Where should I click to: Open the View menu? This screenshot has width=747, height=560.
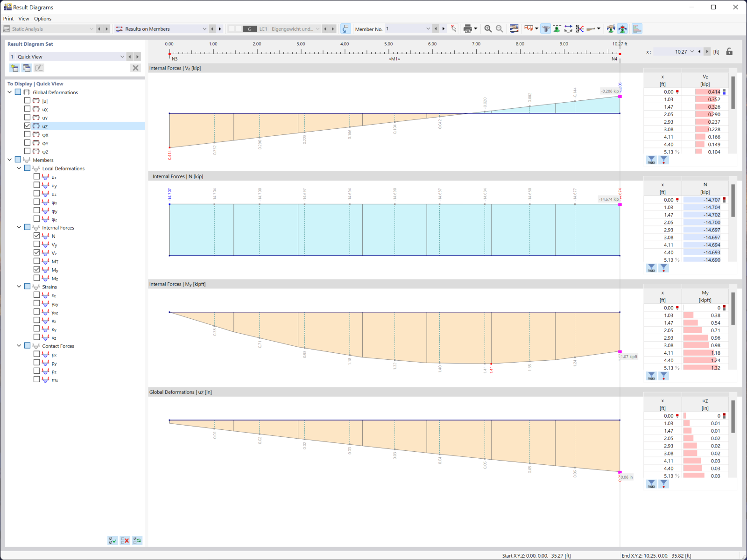click(x=23, y=19)
